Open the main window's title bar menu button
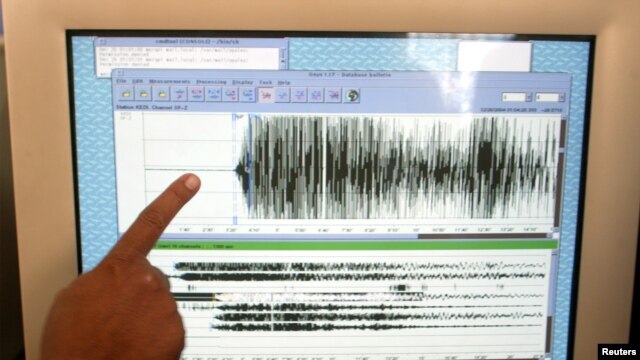This screenshot has width=640, height=360. pos(120,73)
